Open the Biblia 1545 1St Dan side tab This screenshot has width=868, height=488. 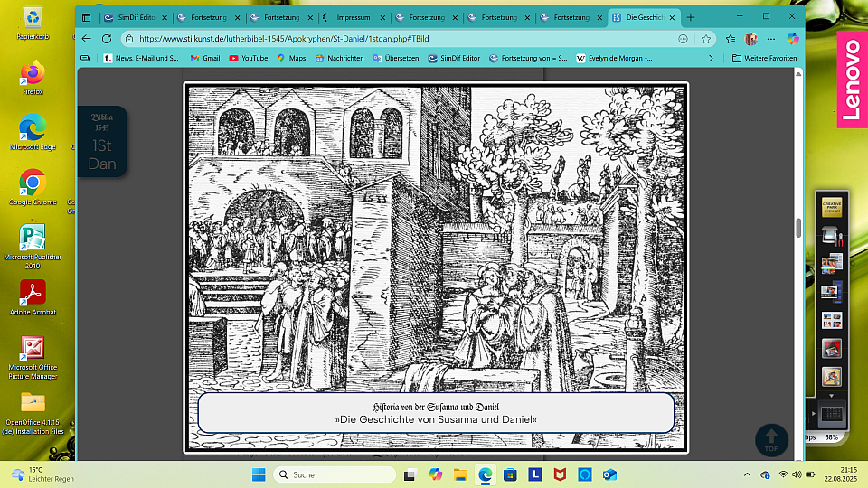tap(102, 142)
